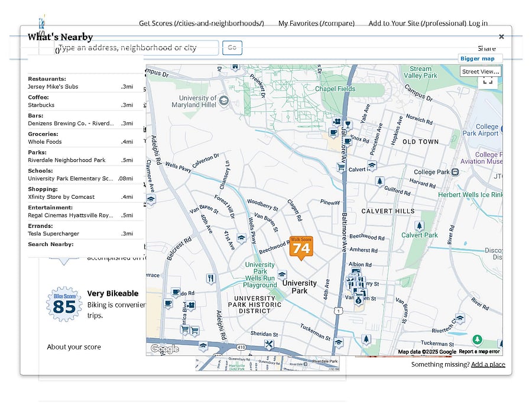532x411 pixels.
Task: Select the movie camera marker near Knox Rd
Action: pyautogui.click(x=336, y=121)
